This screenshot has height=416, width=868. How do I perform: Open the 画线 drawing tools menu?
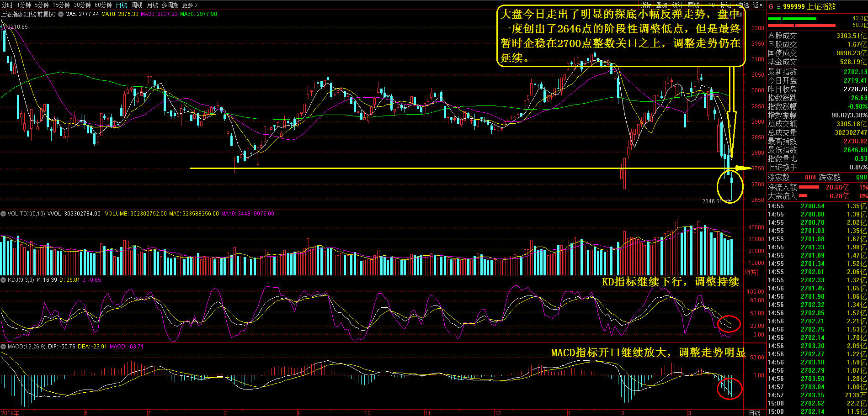693,5
